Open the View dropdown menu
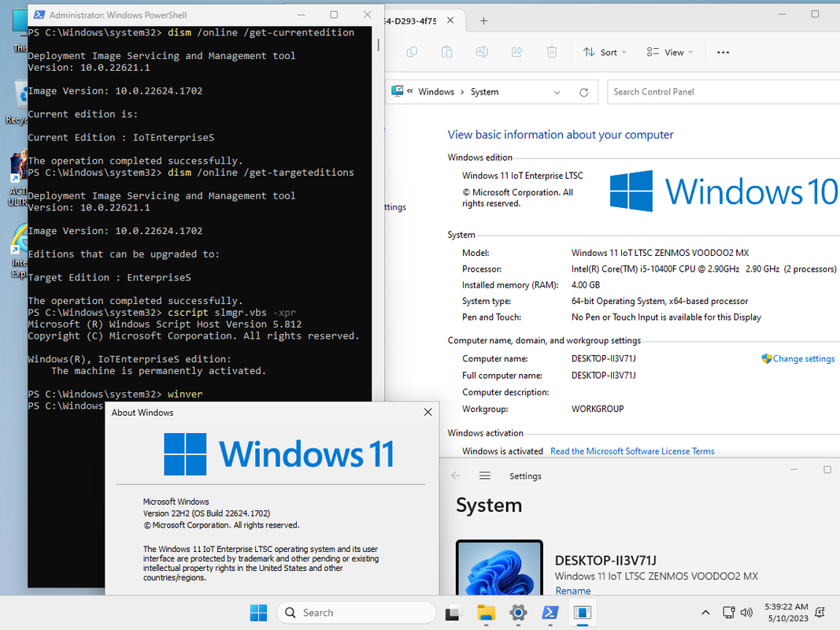This screenshot has width=840, height=630. (670, 52)
